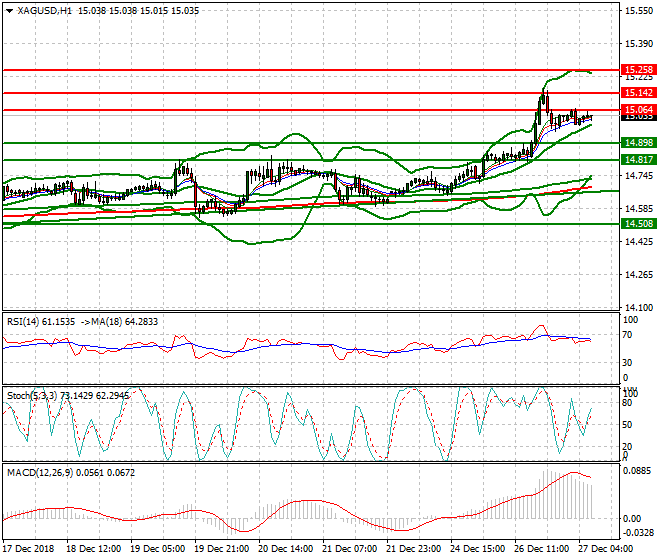Select the green 14.817 price level label

point(639,160)
